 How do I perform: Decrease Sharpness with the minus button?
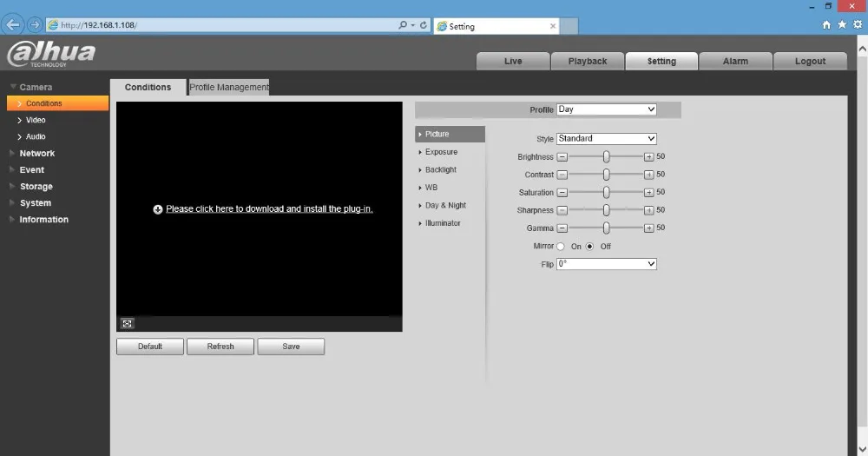tap(562, 210)
